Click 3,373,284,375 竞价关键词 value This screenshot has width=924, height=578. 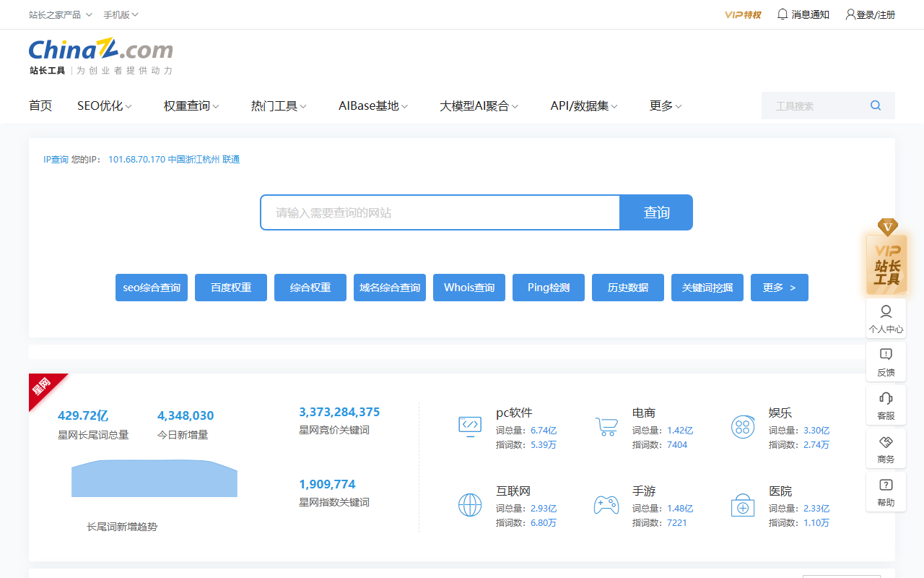pyautogui.click(x=339, y=412)
